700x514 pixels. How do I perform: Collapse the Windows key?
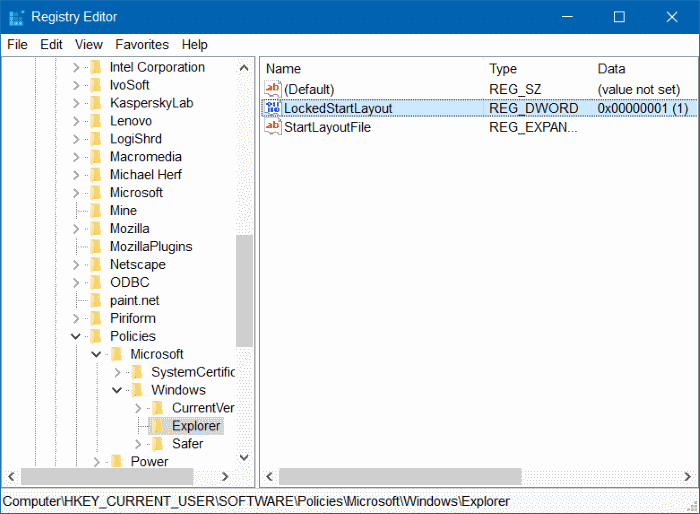tap(117, 390)
